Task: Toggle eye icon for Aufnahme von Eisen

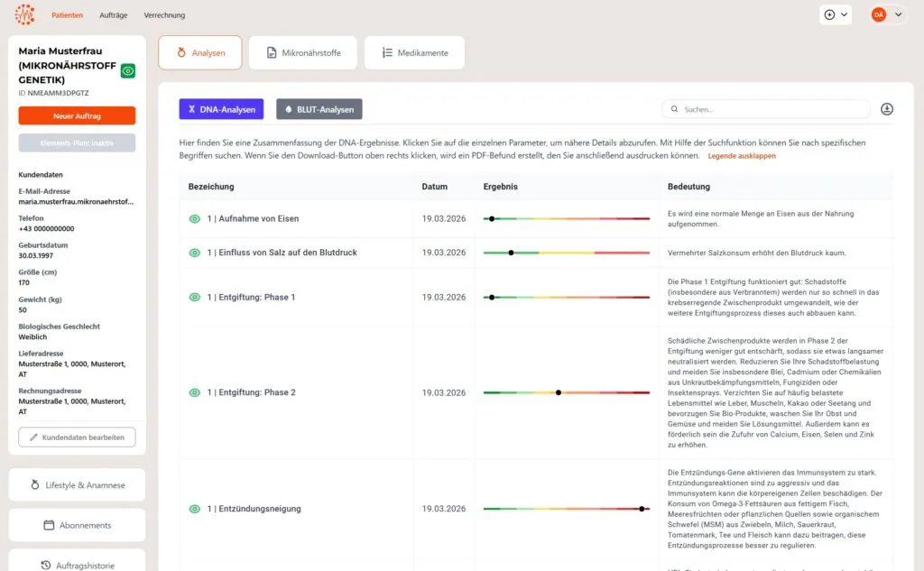Action: [194, 219]
